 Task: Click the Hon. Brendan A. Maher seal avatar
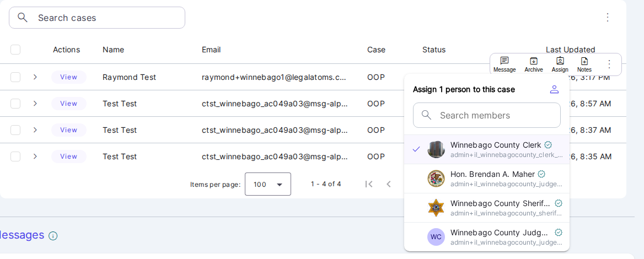click(436, 179)
